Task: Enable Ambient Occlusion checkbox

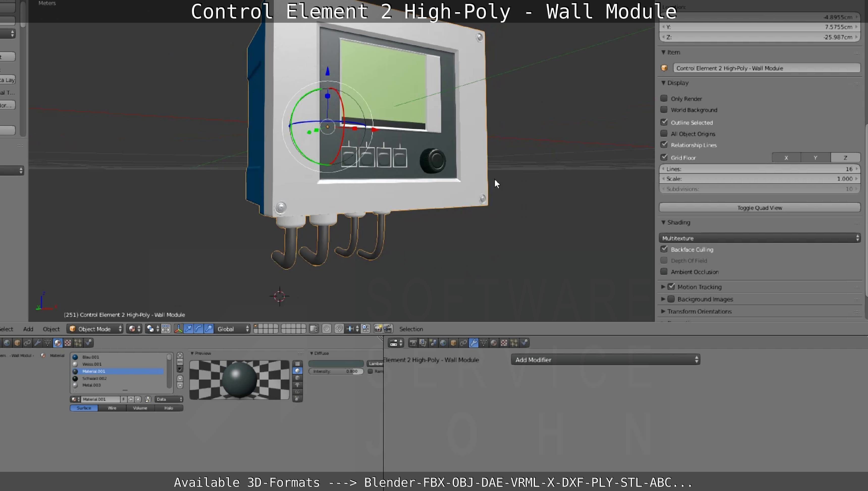Action: point(664,272)
